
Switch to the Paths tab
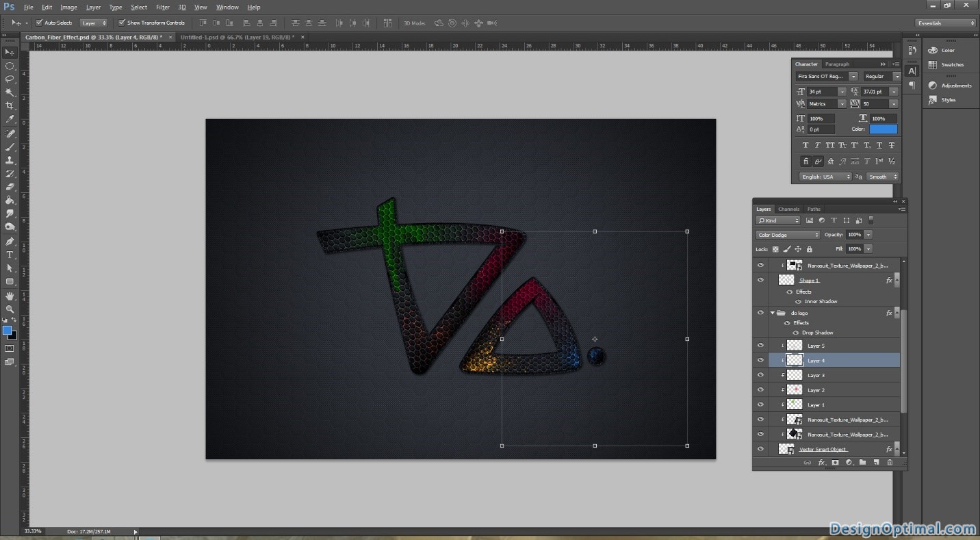pos(813,209)
